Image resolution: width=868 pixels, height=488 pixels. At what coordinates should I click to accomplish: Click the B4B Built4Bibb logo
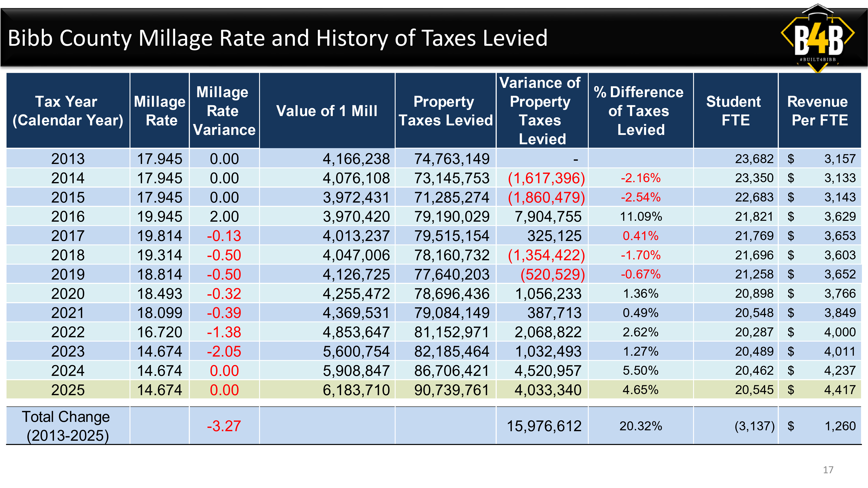pyautogui.click(x=817, y=38)
